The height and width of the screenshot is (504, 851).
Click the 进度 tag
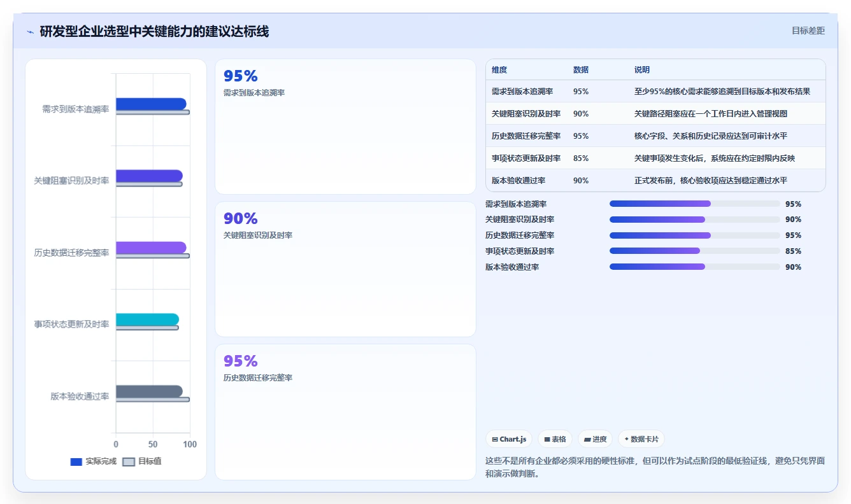coord(595,439)
